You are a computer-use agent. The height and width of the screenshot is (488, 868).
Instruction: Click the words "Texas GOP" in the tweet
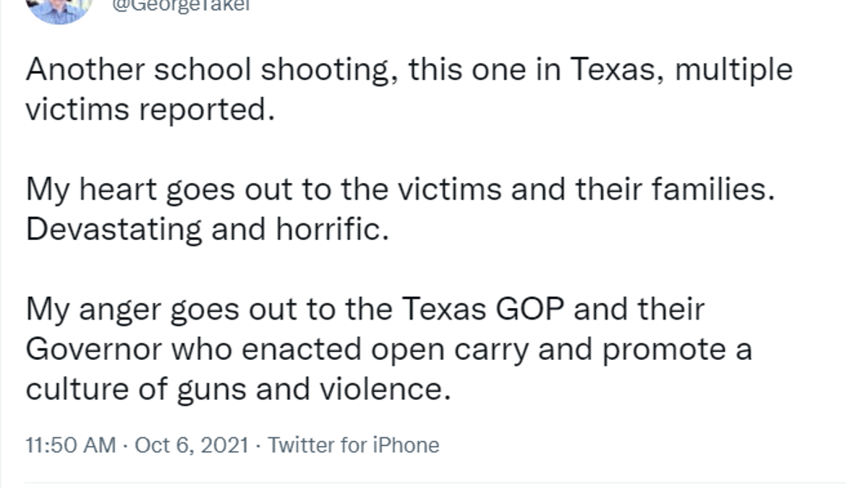[484, 309]
